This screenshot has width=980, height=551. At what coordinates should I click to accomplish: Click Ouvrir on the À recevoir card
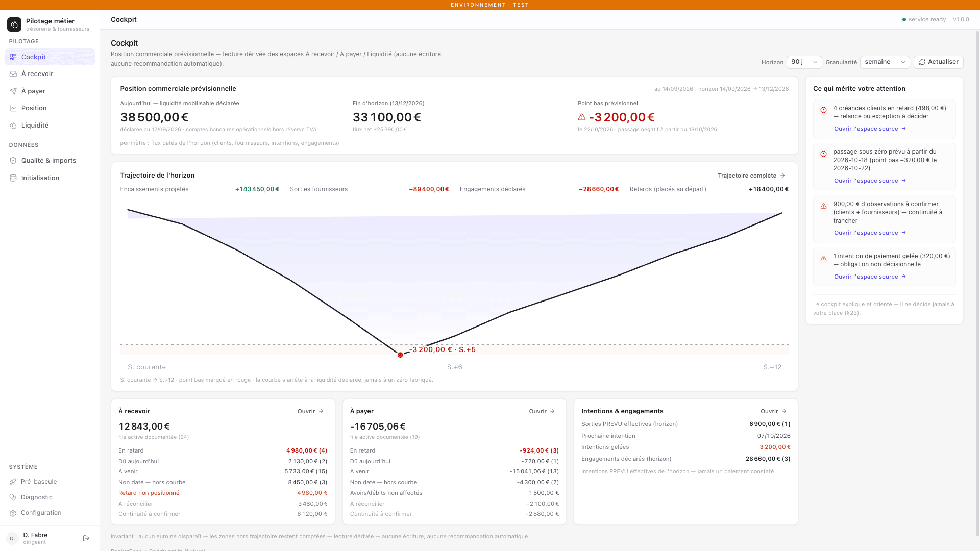(x=310, y=411)
